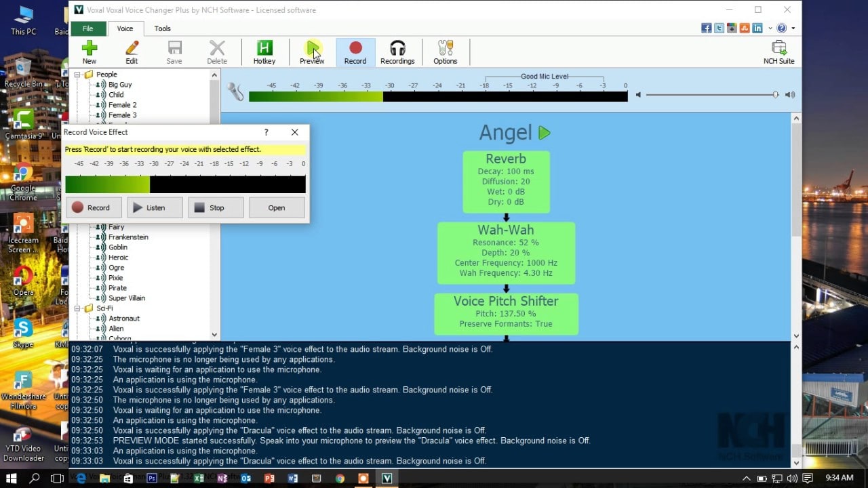This screenshot has width=868, height=488.
Task: Open Task View on the taskbar
Action: click(57, 478)
